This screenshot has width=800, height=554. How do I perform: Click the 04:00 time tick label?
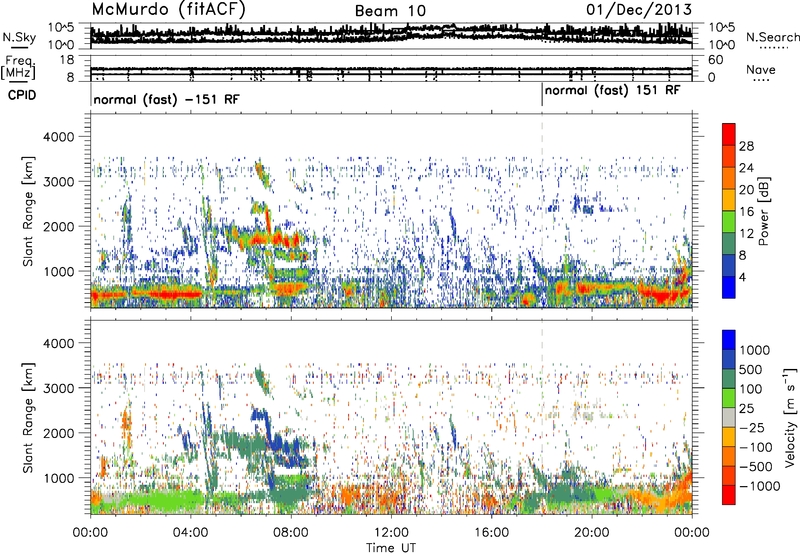[191, 533]
